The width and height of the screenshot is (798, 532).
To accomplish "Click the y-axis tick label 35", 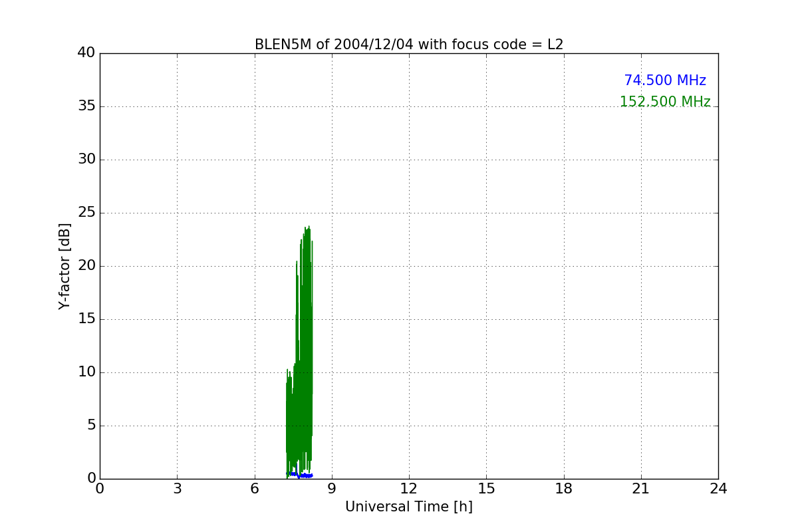I will [x=86, y=106].
